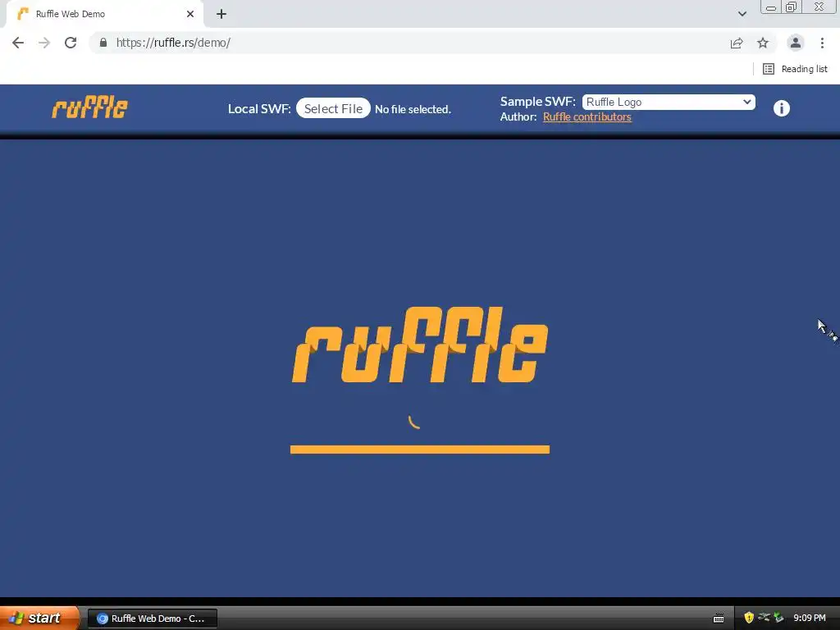This screenshot has width=840, height=630.
Task: Minimize the Chrome window
Action: point(771,7)
